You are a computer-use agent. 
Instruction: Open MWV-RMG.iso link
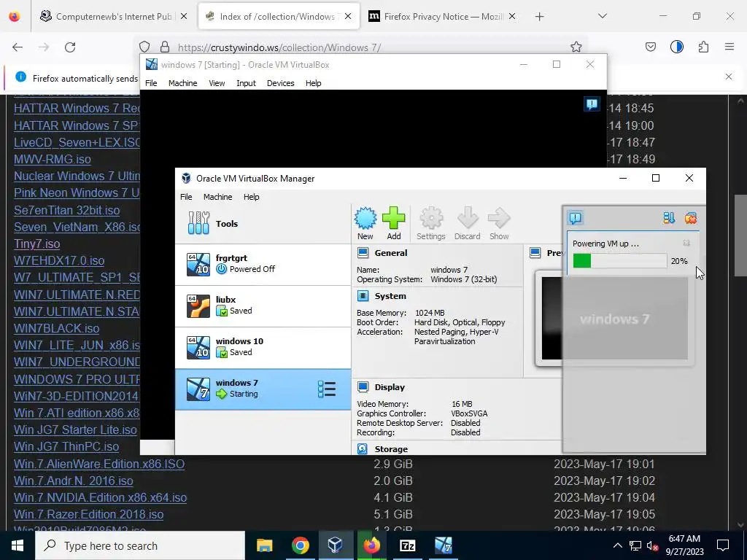click(53, 159)
